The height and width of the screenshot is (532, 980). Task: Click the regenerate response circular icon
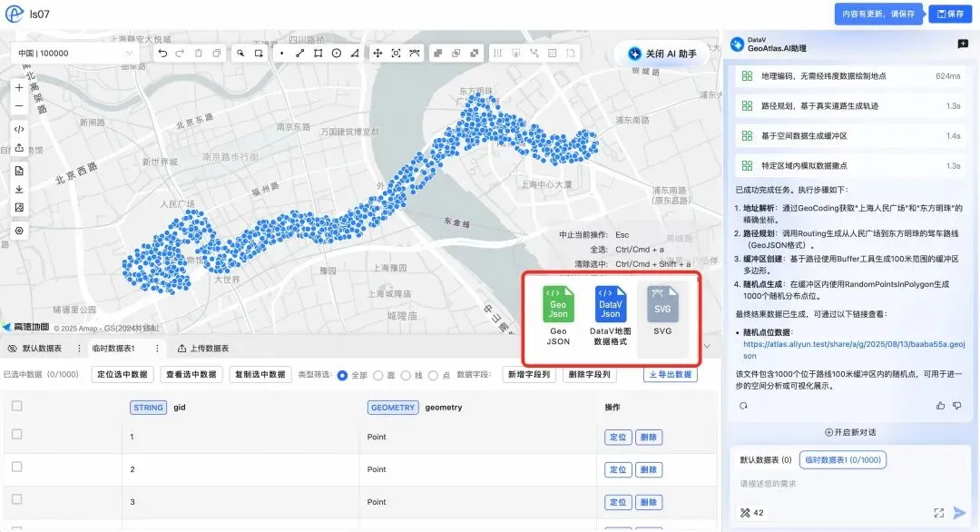pyautogui.click(x=743, y=406)
